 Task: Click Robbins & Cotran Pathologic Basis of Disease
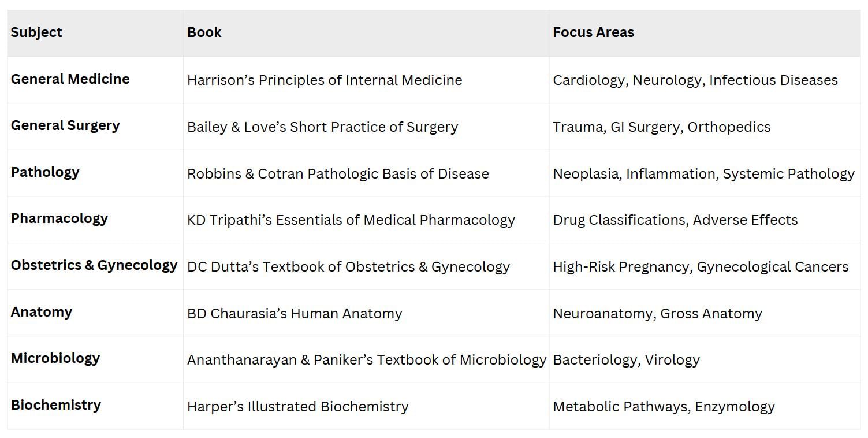click(x=338, y=174)
